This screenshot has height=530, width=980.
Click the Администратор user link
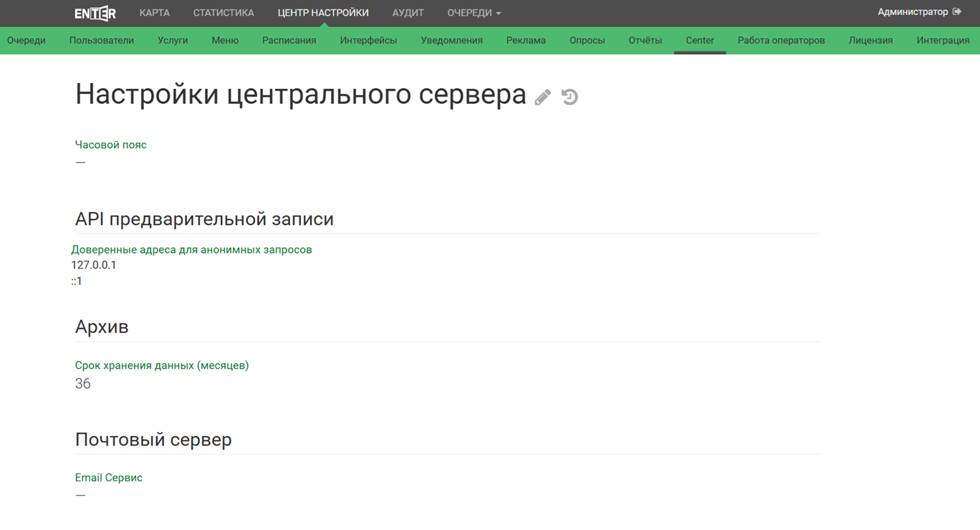913,11
